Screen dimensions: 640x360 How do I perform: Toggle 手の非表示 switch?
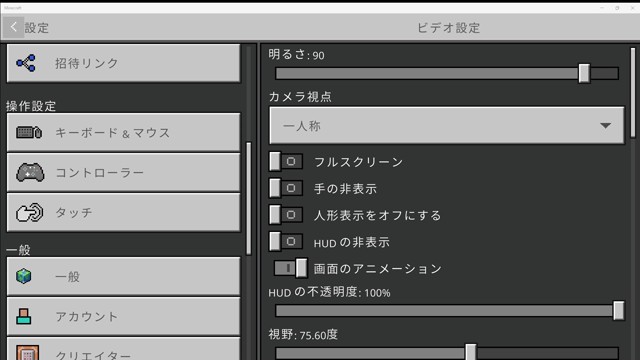point(286,188)
